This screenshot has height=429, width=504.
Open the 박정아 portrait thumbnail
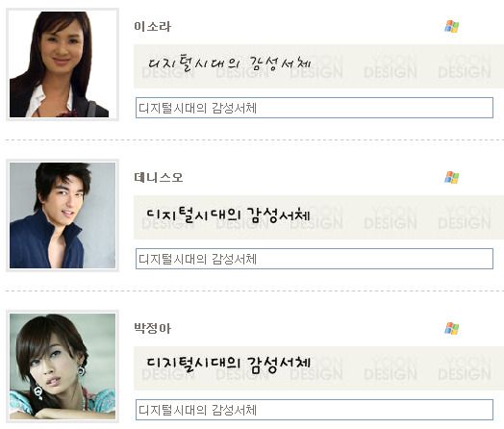(x=63, y=366)
